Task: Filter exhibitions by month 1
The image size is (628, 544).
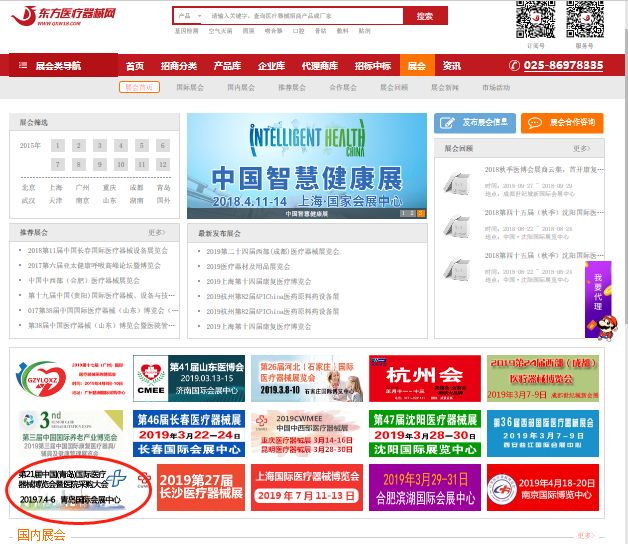Action: (58, 145)
